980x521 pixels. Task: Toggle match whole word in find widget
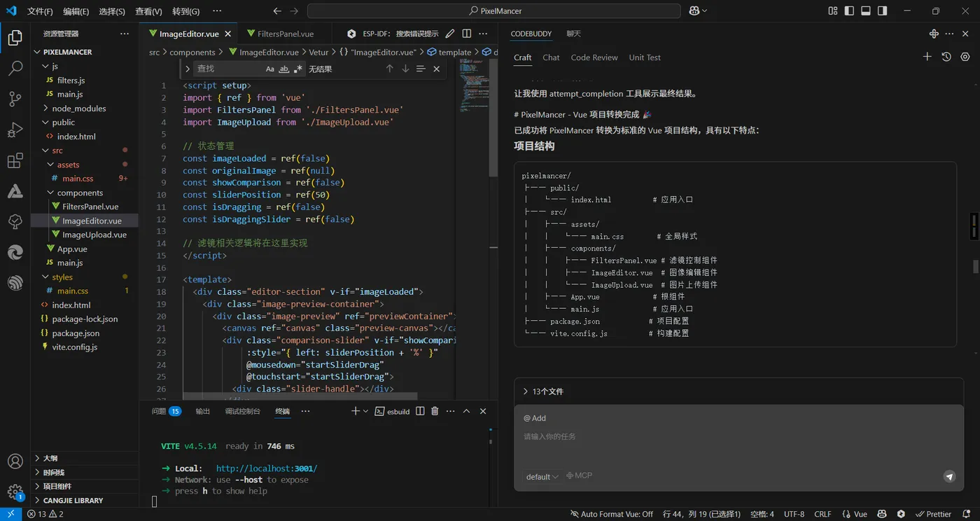coord(284,69)
